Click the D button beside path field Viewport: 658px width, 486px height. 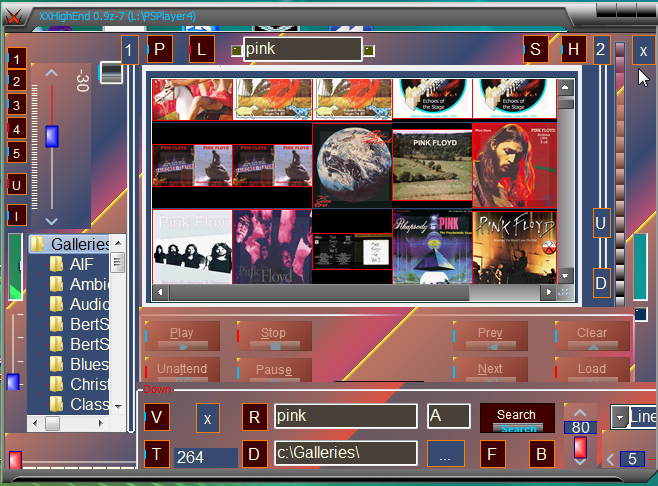[255, 454]
